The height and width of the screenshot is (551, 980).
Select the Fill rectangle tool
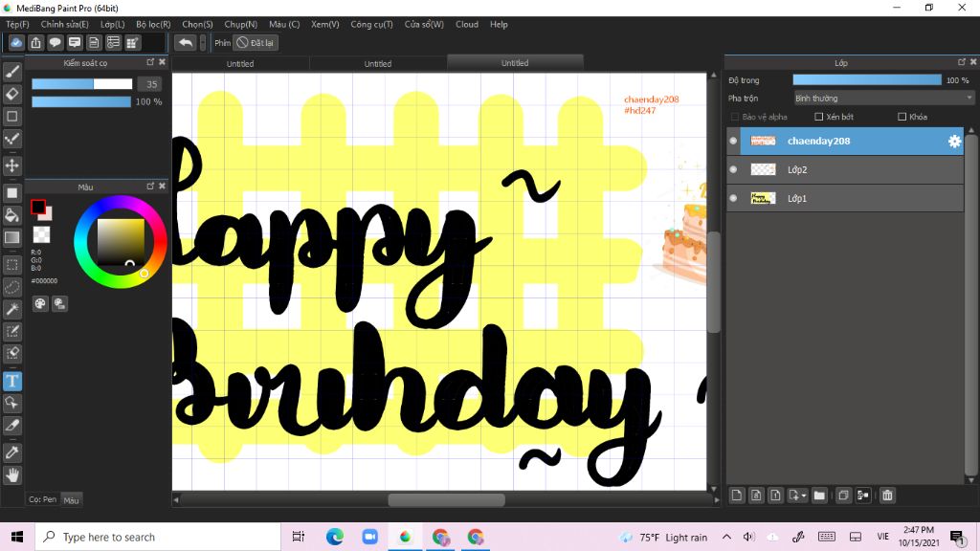11,193
